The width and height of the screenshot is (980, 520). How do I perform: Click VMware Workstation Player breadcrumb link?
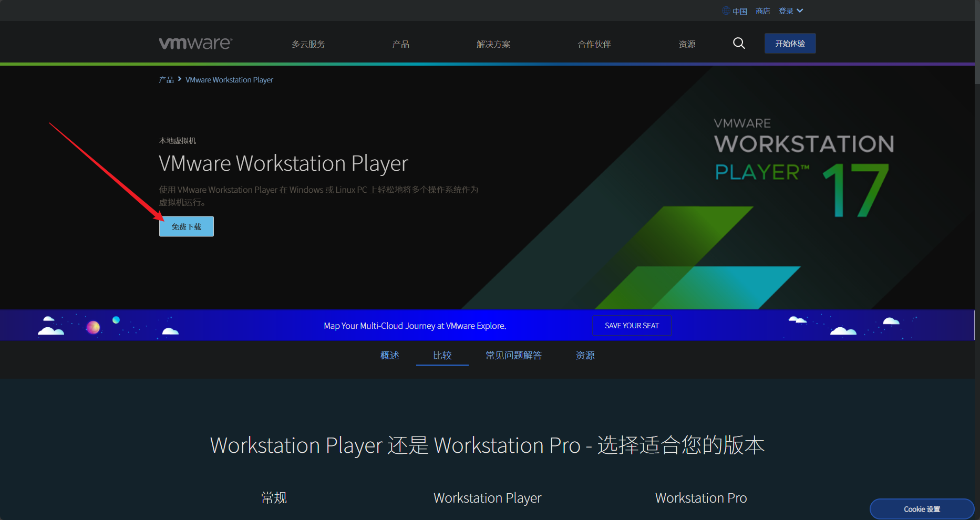[229, 80]
